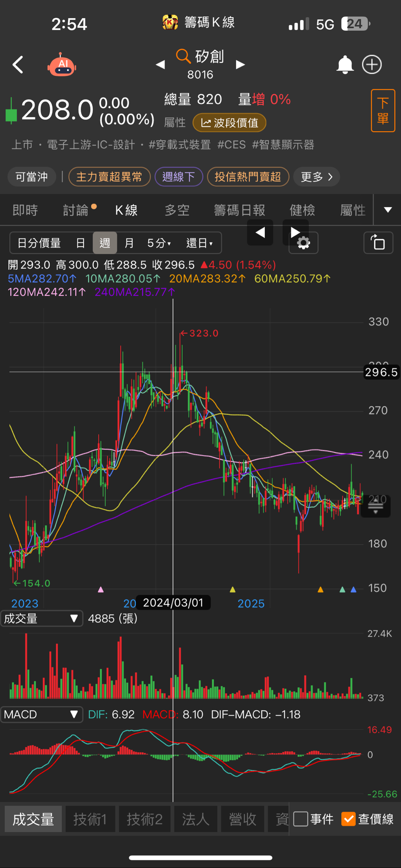Open 健檢 tab
Screen dimensions: 401x868
pyautogui.click(x=302, y=210)
